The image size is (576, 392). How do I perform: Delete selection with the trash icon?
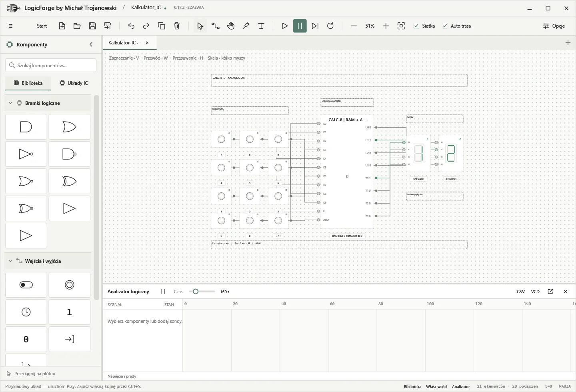(x=177, y=26)
